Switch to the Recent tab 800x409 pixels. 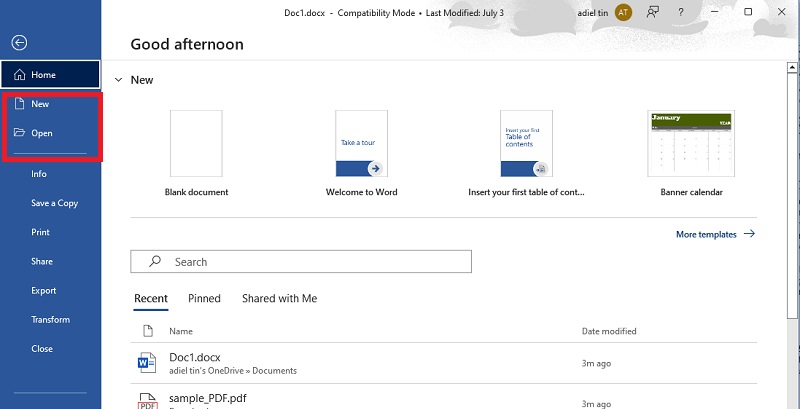pos(151,298)
